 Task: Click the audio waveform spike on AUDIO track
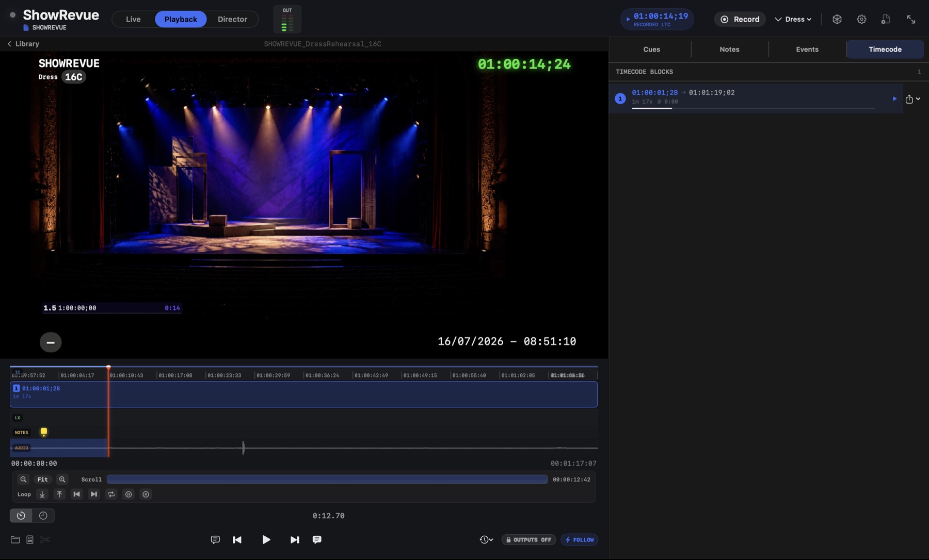pyautogui.click(x=243, y=448)
